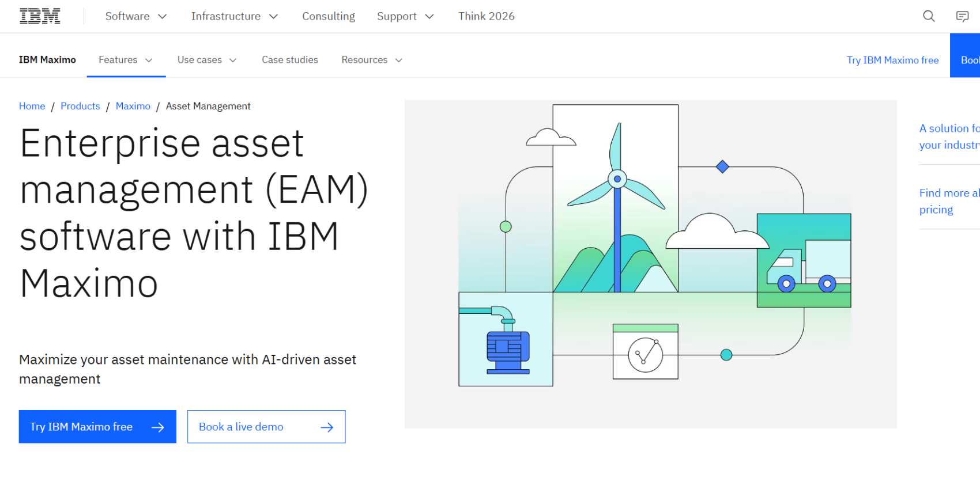Open the Use cases tab

[208, 60]
